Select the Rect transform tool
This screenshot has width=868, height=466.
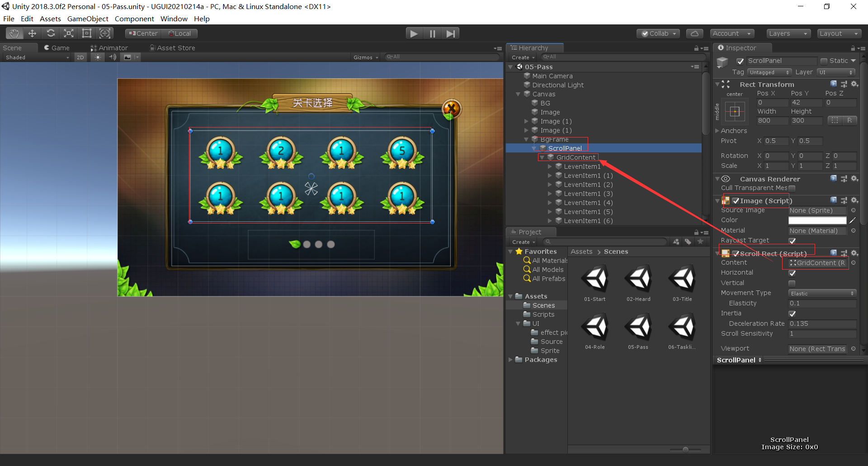86,33
